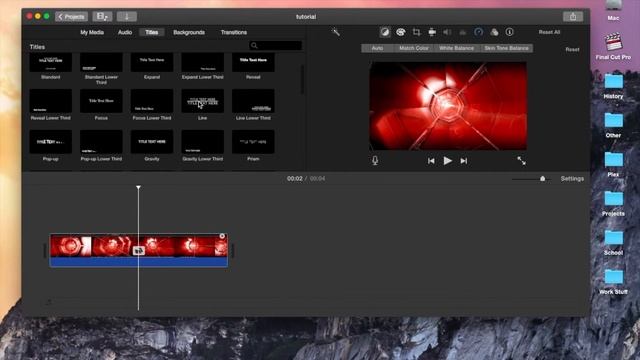Click the Import Media down-arrow button
Screen dimensions: 640x360
(127, 16)
